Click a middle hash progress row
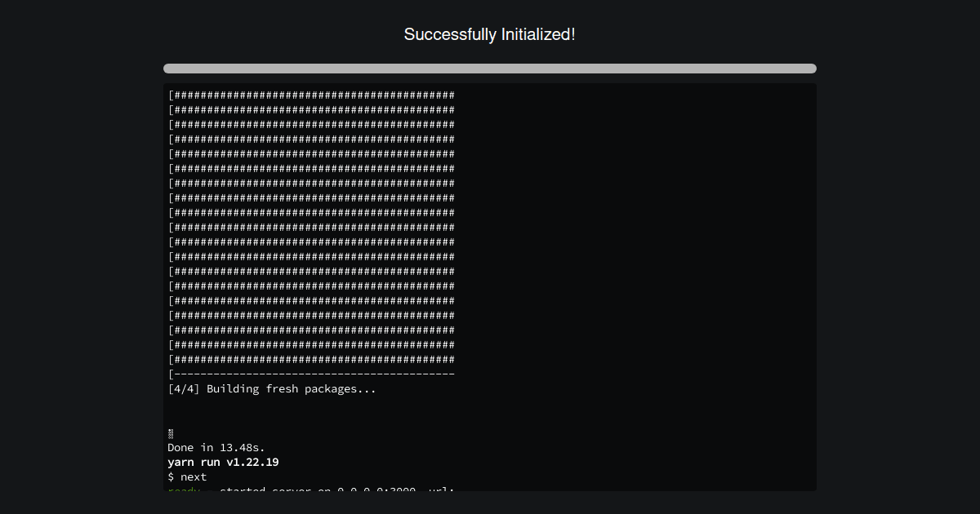The image size is (980, 514). (x=310, y=227)
